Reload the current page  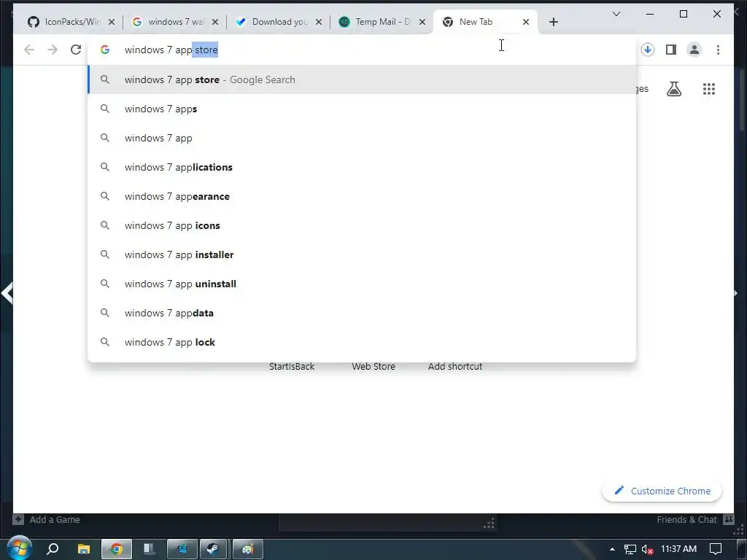tap(76, 50)
